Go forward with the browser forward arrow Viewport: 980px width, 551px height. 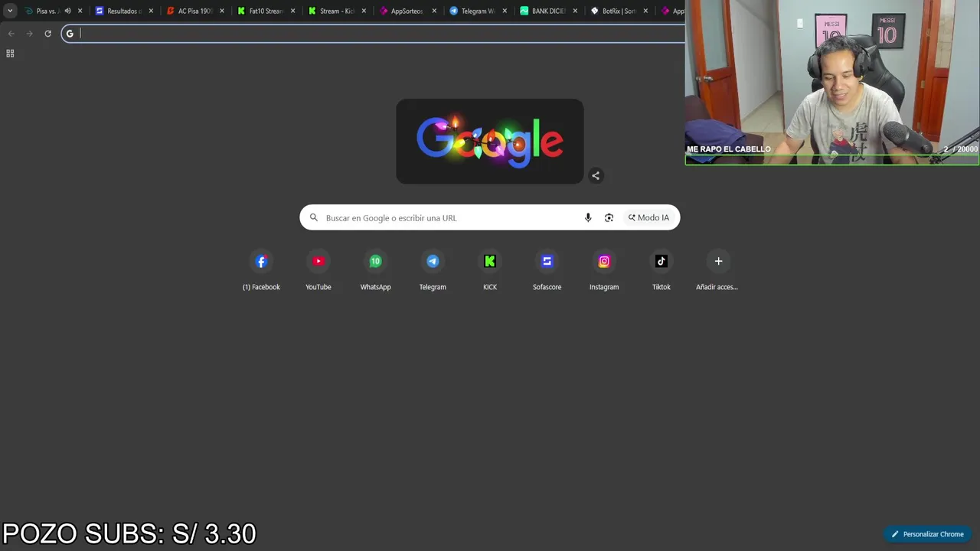tap(29, 34)
